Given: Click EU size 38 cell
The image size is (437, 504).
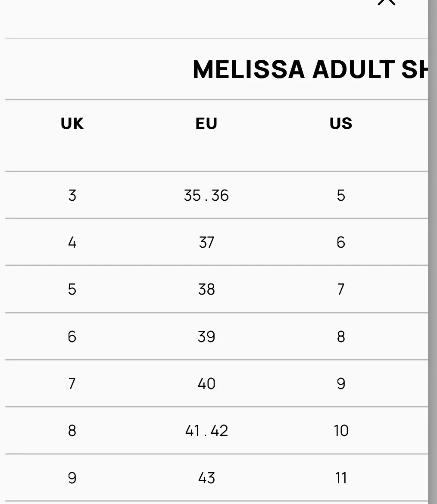Looking at the screenshot, I should pos(206,289).
